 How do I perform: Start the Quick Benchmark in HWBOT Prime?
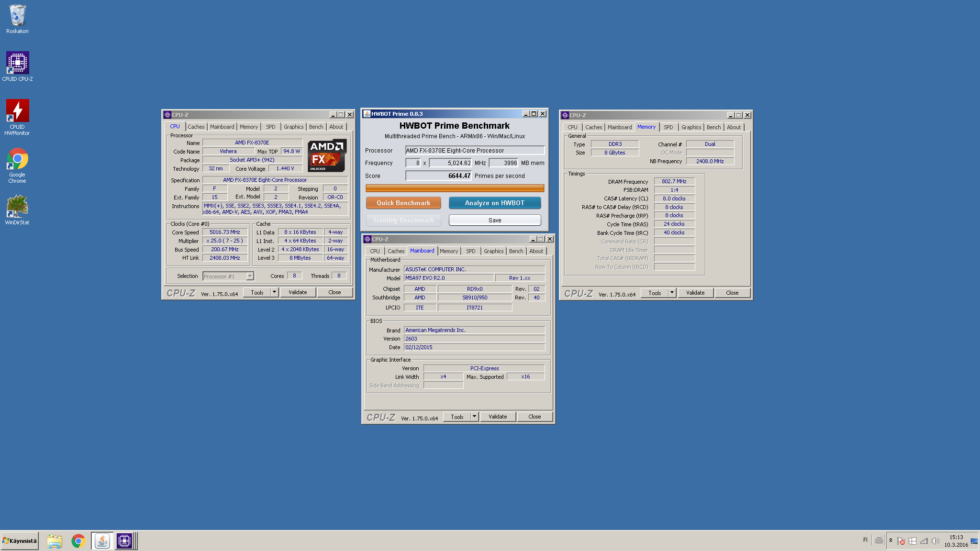click(403, 203)
